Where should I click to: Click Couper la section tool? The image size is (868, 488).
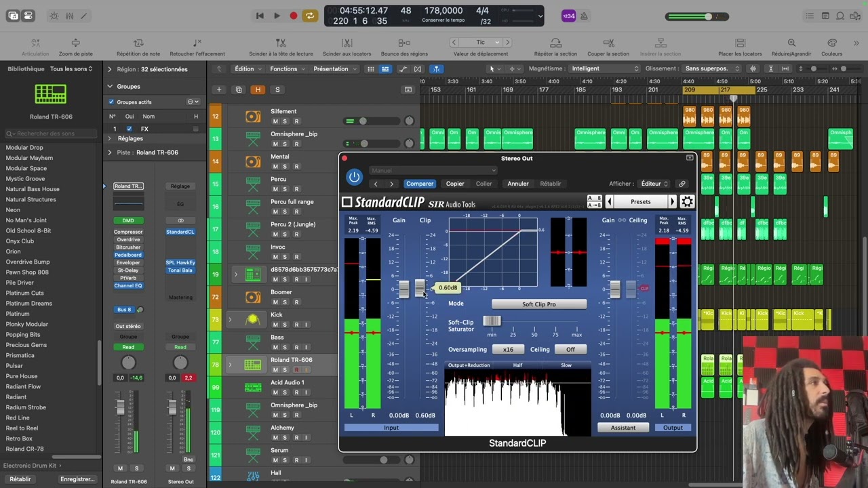(x=608, y=47)
